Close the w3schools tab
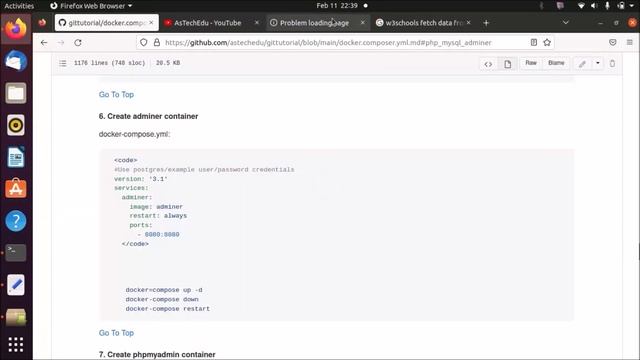Image resolution: width=640 pixels, height=360 pixels. (x=468, y=23)
